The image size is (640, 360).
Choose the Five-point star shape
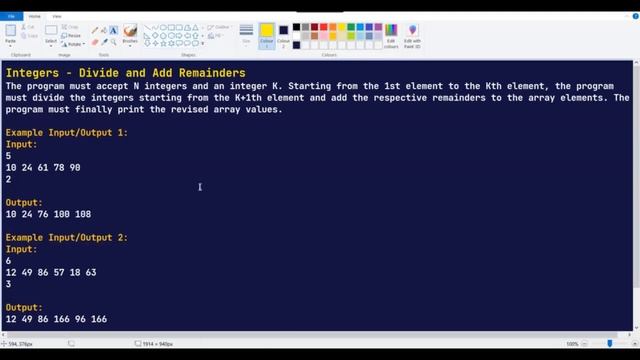(x=163, y=43)
